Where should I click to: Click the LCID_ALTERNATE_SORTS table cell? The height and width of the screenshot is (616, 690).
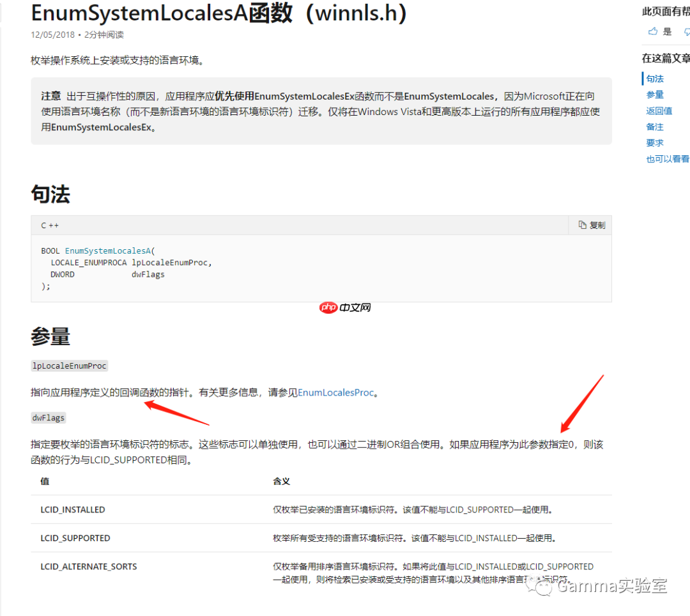pos(88,567)
